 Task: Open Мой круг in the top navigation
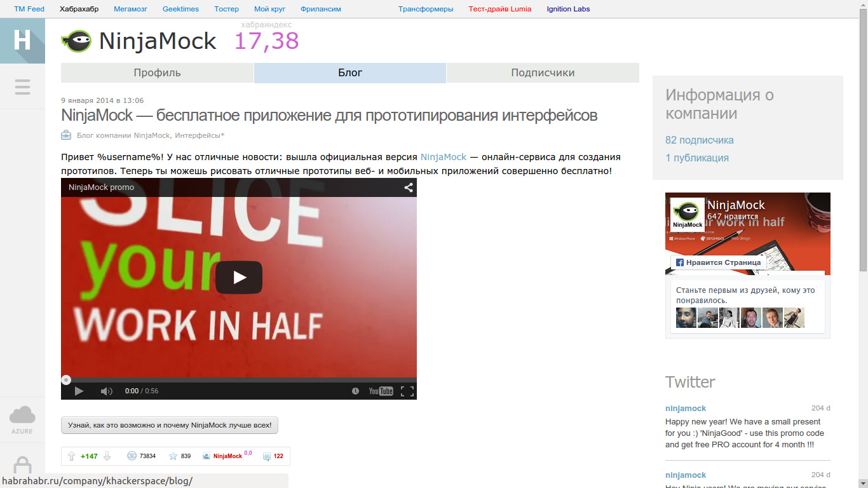[269, 10]
